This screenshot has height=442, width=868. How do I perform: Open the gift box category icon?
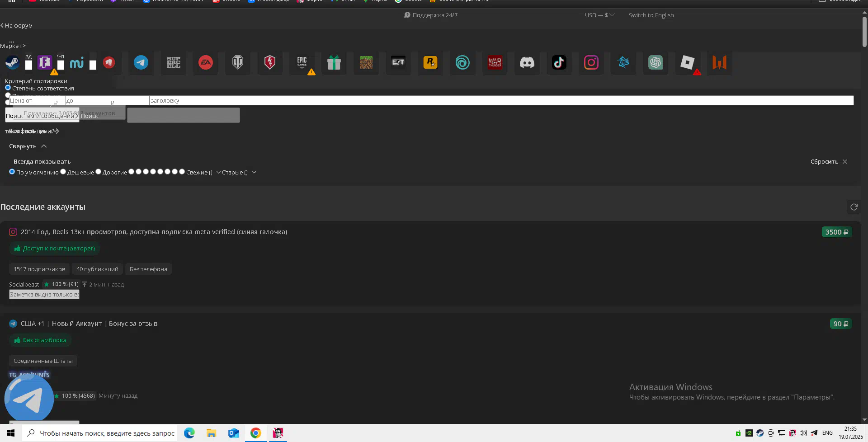coord(334,62)
